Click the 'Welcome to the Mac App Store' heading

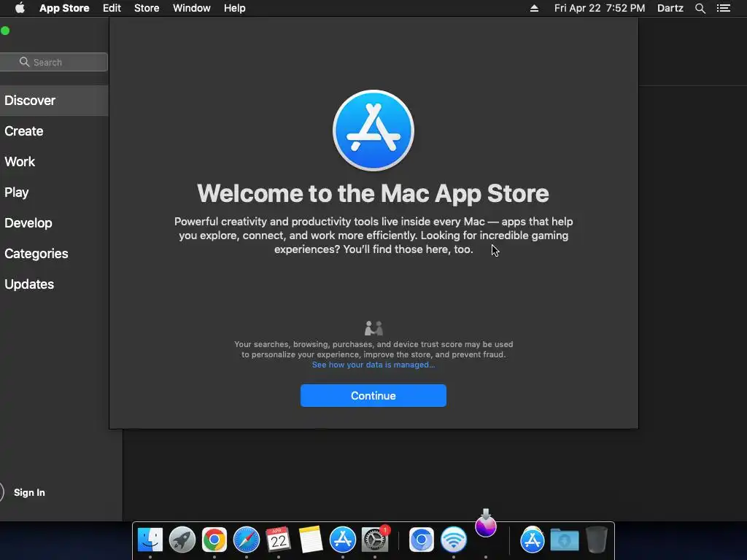tap(373, 193)
